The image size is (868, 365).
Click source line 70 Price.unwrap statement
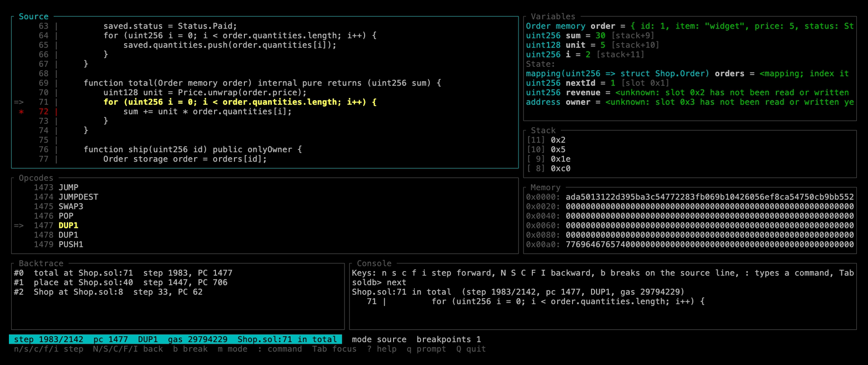(x=205, y=93)
